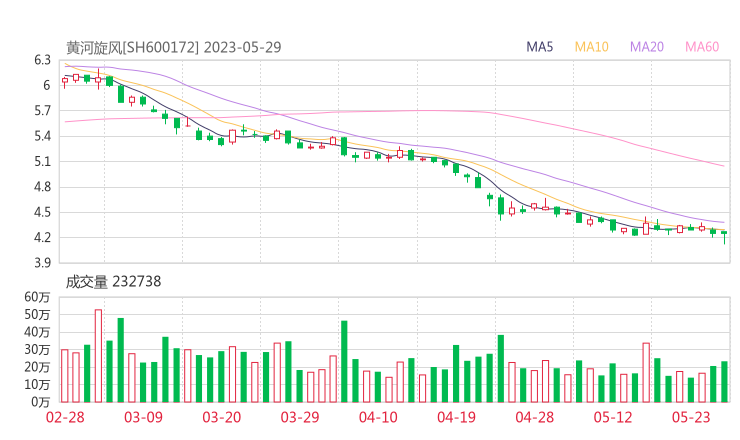Click the 40万 volume axis label
This screenshot has width=740, height=440.
click(37, 332)
